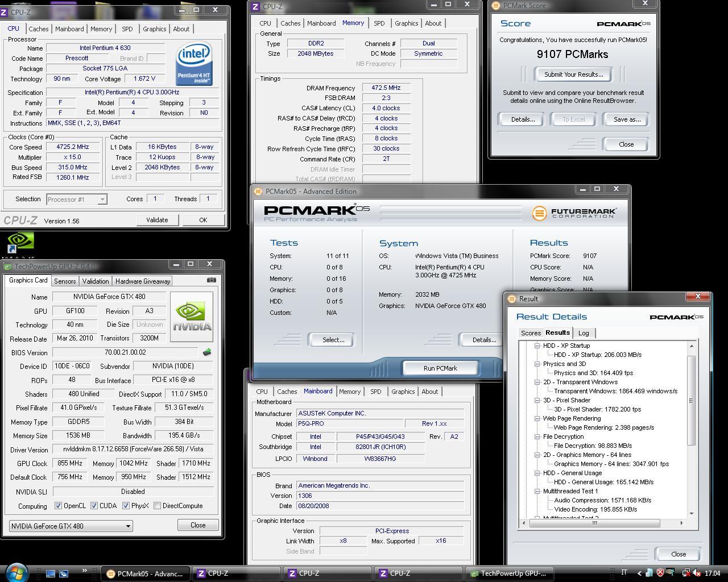Click the Result window title bar icon
Image resolution: width=728 pixels, height=582 pixels.
pos(511,299)
